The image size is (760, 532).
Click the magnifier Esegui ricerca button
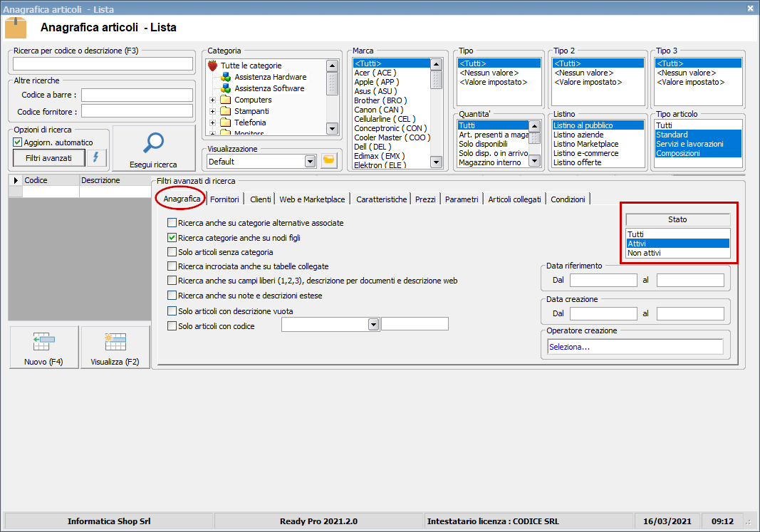pyautogui.click(x=154, y=148)
